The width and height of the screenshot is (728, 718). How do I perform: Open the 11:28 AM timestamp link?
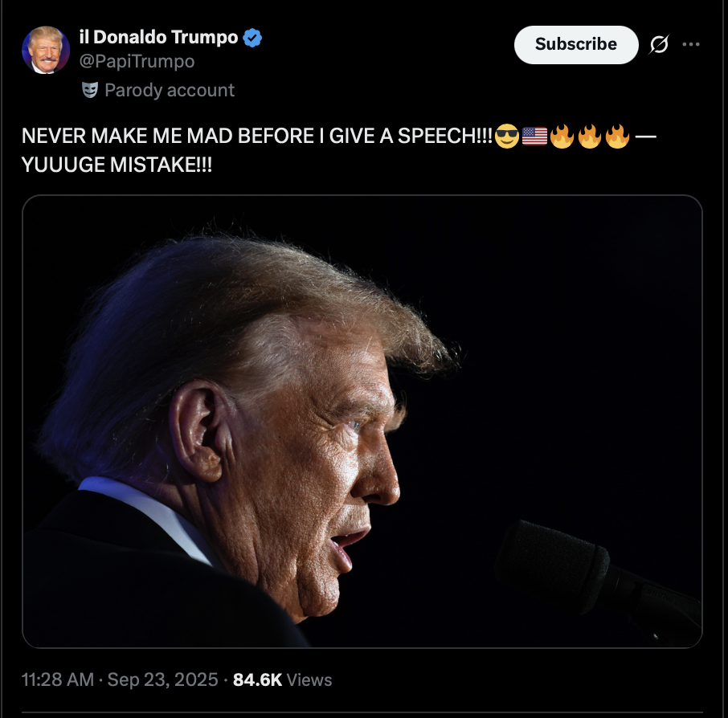[x=58, y=679]
